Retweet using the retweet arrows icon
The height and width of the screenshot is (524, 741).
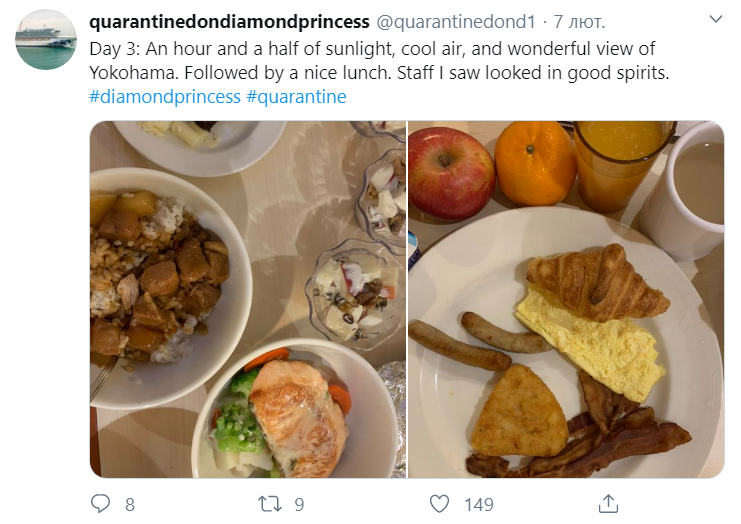pyautogui.click(x=270, y=504)
